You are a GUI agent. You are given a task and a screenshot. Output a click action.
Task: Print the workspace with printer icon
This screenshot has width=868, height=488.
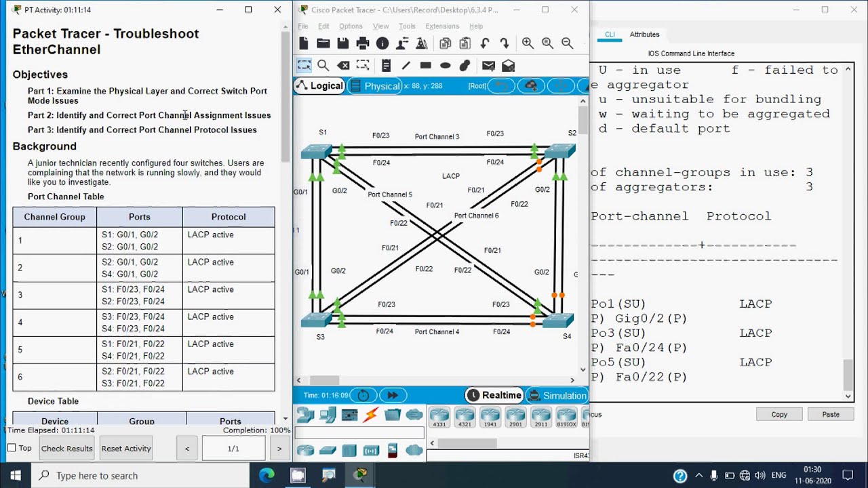coord(363,43)
